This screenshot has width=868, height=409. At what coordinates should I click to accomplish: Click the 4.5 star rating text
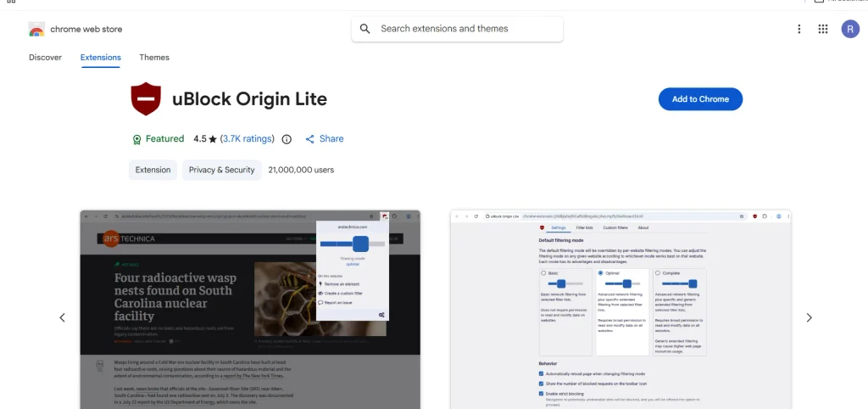[205, 139]
